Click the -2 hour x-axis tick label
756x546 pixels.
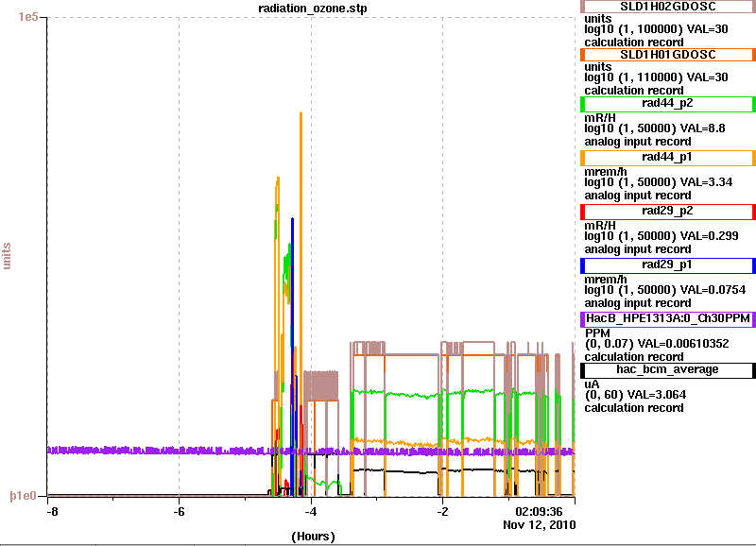[442, 511]
